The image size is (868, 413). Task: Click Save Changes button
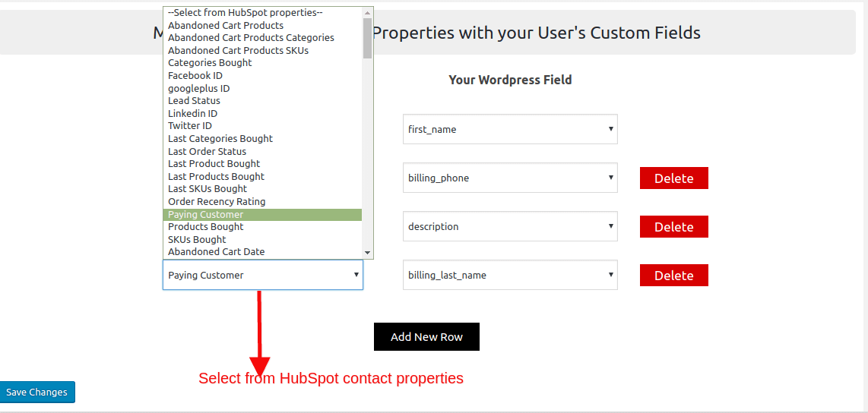[37, 392]
